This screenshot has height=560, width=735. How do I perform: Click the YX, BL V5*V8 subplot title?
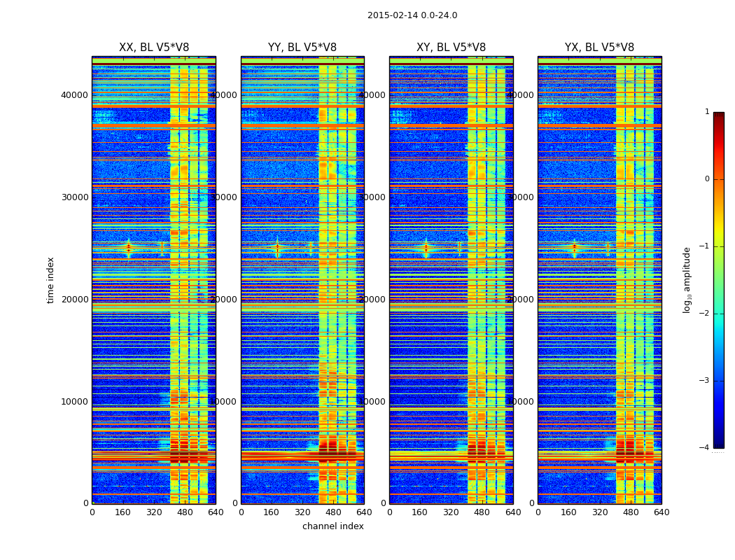[599, 48]
